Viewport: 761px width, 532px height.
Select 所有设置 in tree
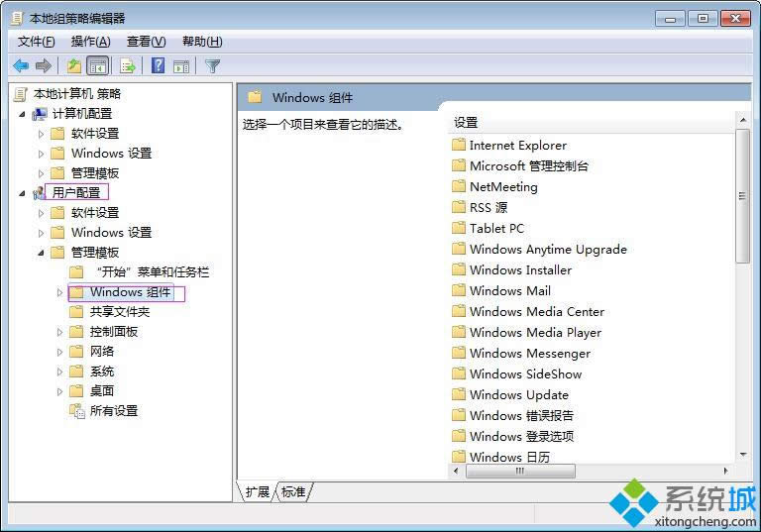coord(114,411)
